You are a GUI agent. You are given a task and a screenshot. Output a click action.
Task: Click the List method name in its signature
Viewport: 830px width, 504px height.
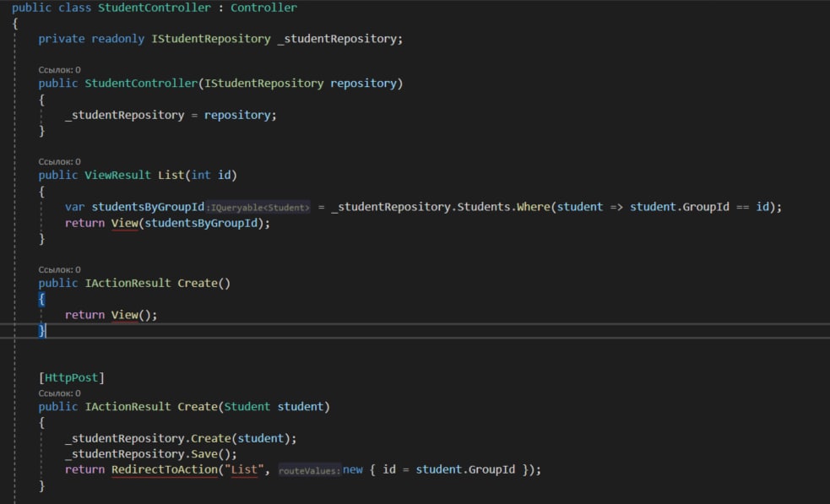(171, 175)
